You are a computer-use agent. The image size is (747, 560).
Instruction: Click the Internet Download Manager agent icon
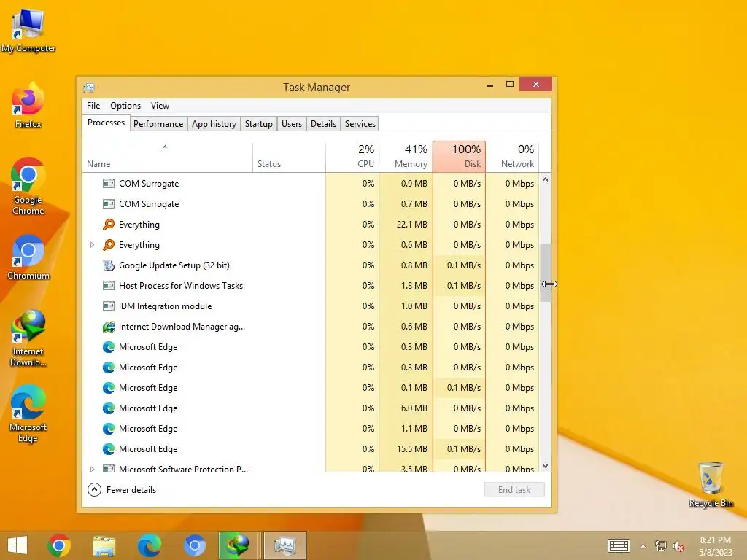coord(109,327)
